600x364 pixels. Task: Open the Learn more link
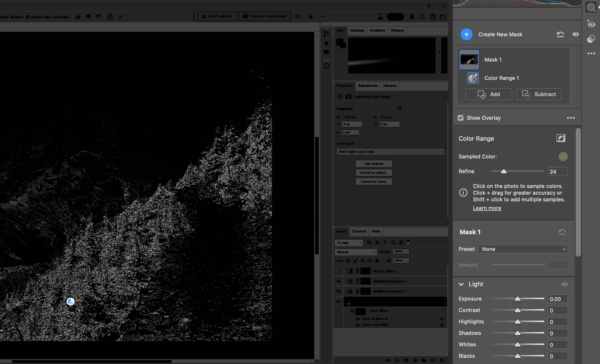(x=487, y=208)
